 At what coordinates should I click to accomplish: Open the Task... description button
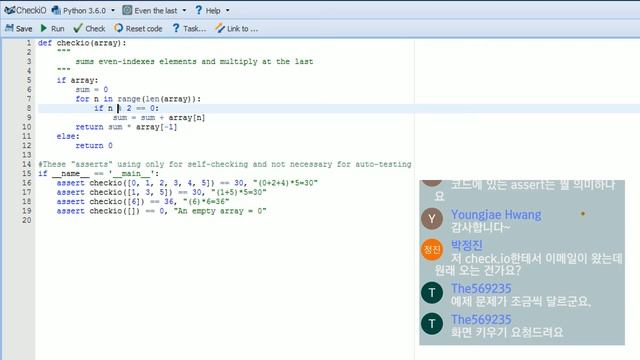(189, 29)
